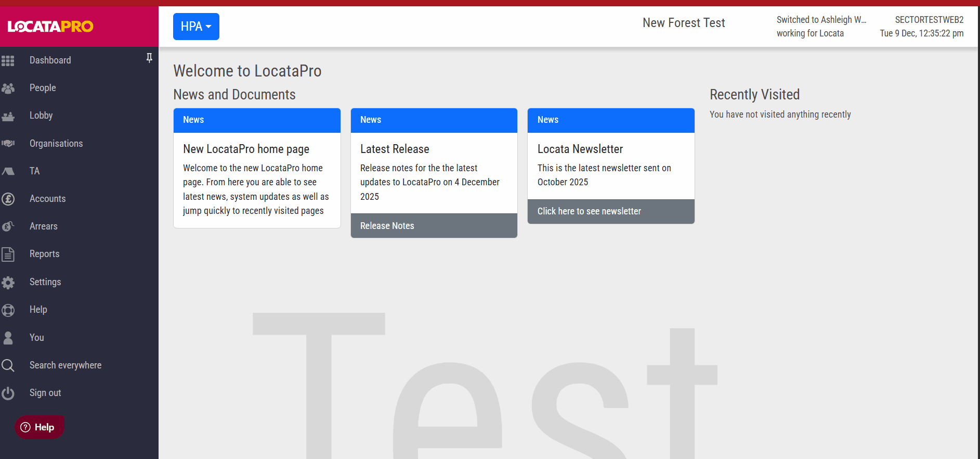Image resolution: width=980 pixels, height=459 pixels.
Task: Click 'You have not visited anything recently'
Action: pos(780,114)
